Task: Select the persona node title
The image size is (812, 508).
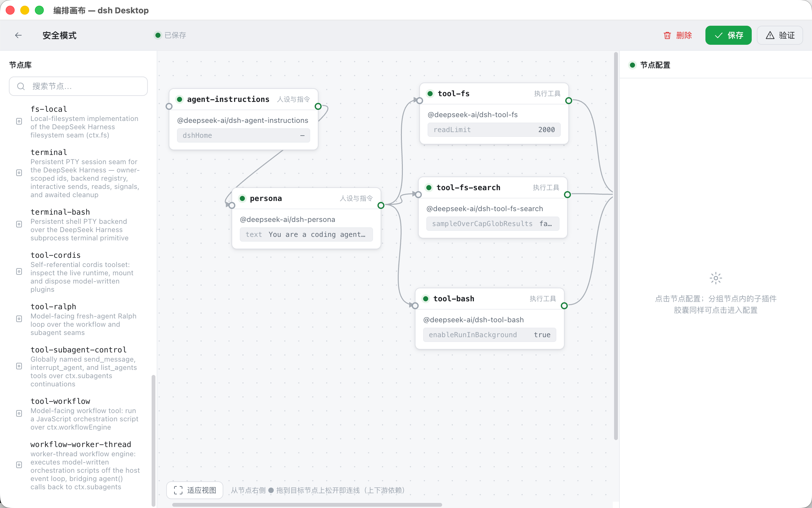Action: click(x=266, y=198)
